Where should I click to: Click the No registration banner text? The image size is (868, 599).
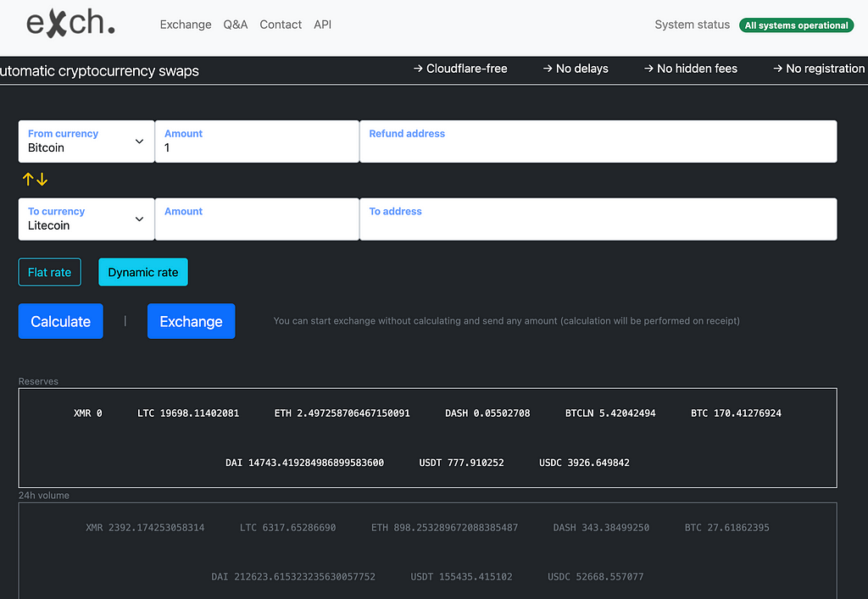819,69
